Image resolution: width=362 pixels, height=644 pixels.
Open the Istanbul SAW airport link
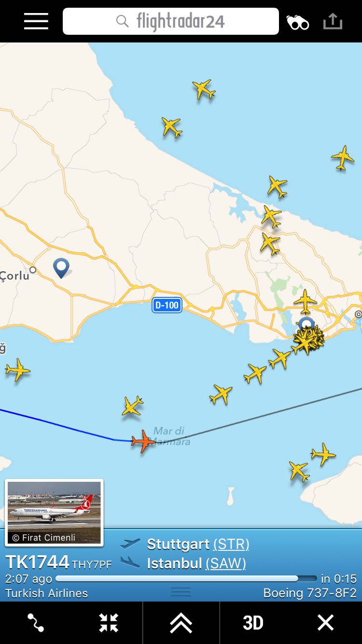[226, 563]
